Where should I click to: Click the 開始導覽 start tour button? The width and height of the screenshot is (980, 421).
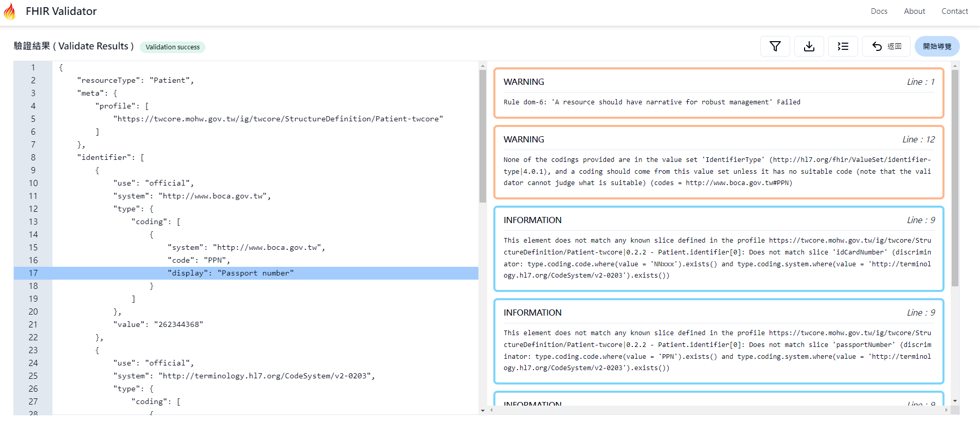coord(937,46)
